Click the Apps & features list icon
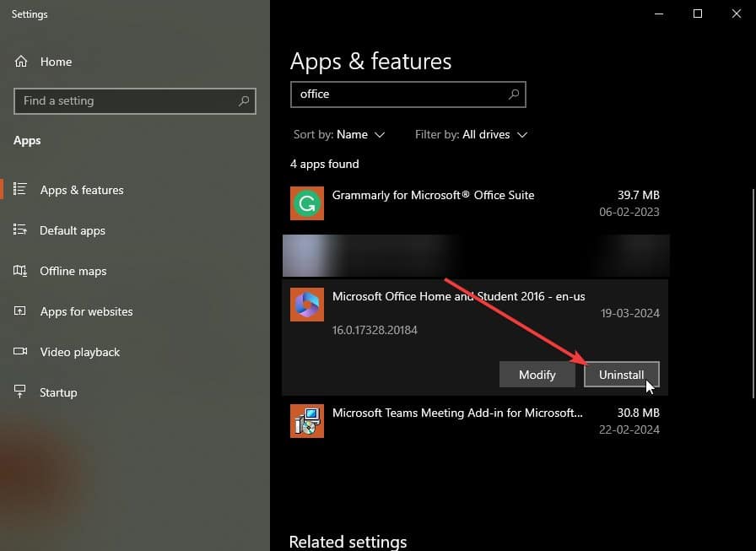Viewport: 756px width, 551px height. coord(19,189)
